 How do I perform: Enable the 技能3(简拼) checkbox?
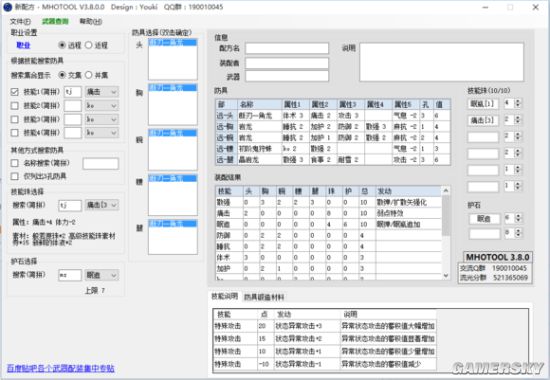(x=14, y=119)
